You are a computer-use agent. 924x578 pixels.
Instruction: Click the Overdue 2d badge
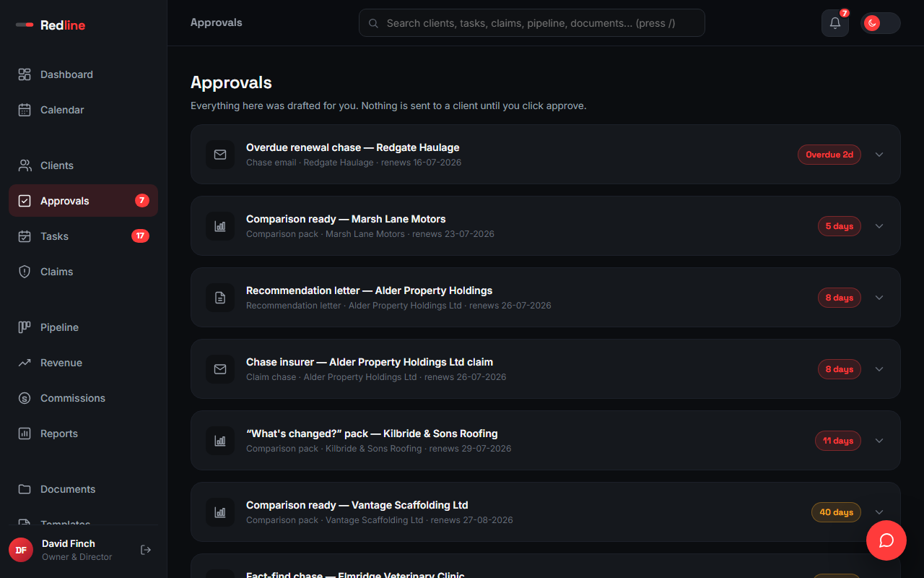point(829,155)
